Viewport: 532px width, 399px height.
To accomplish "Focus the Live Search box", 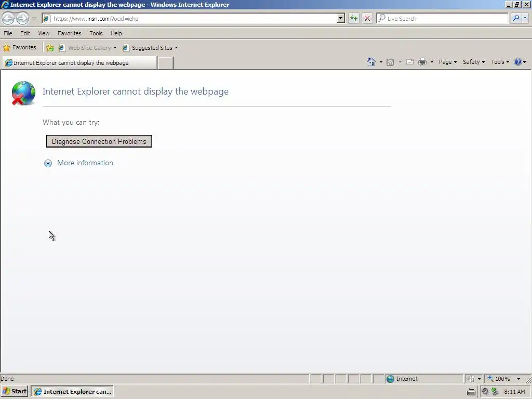I will pos(443,19).
